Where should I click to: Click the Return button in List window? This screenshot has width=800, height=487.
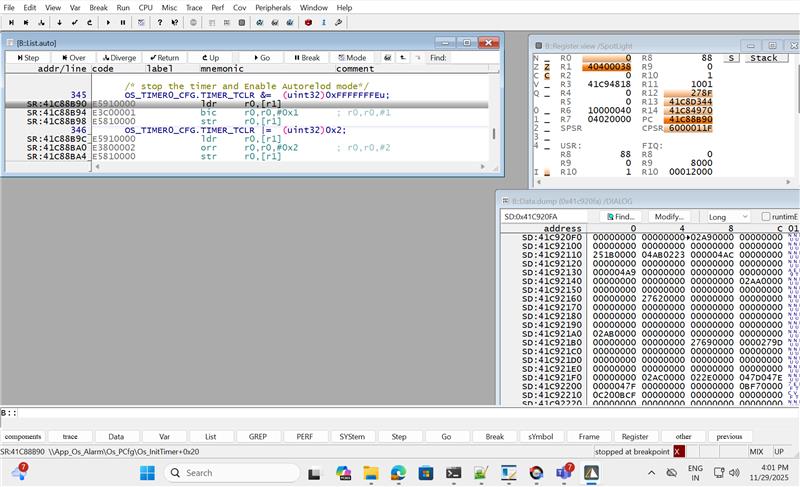pos(165,58)
